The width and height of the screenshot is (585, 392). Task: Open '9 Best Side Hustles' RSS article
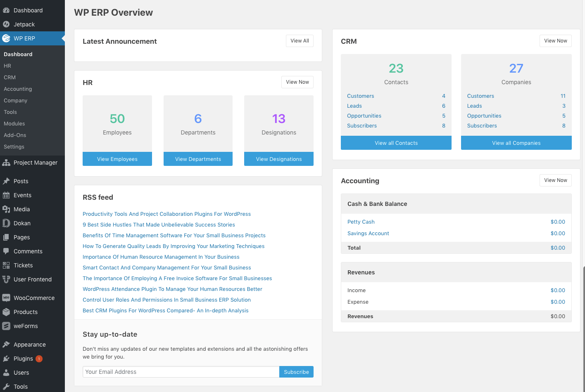(x=159, y=225)
